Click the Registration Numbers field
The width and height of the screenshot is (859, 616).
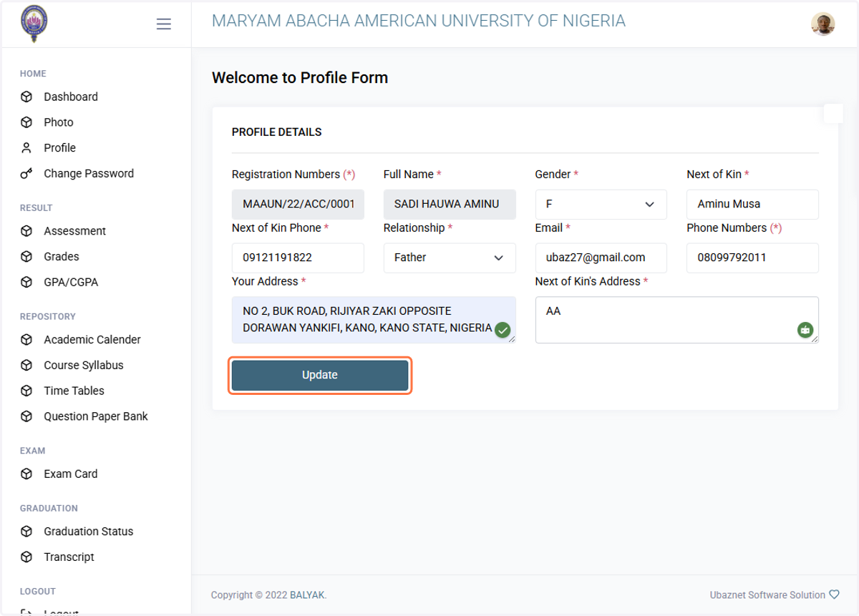[298, 205]
